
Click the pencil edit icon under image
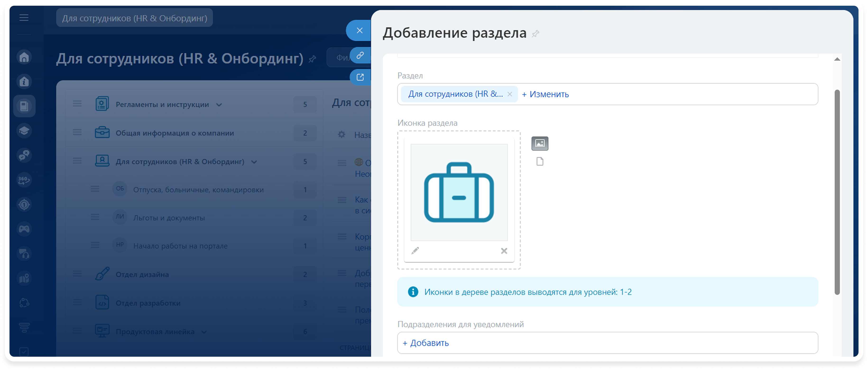pos(415,251)
